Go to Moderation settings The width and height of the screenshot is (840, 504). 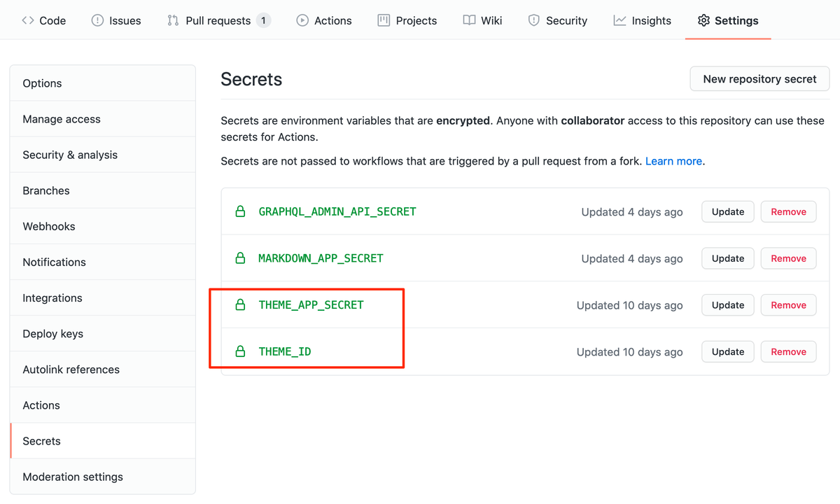(x=73, y=476)
